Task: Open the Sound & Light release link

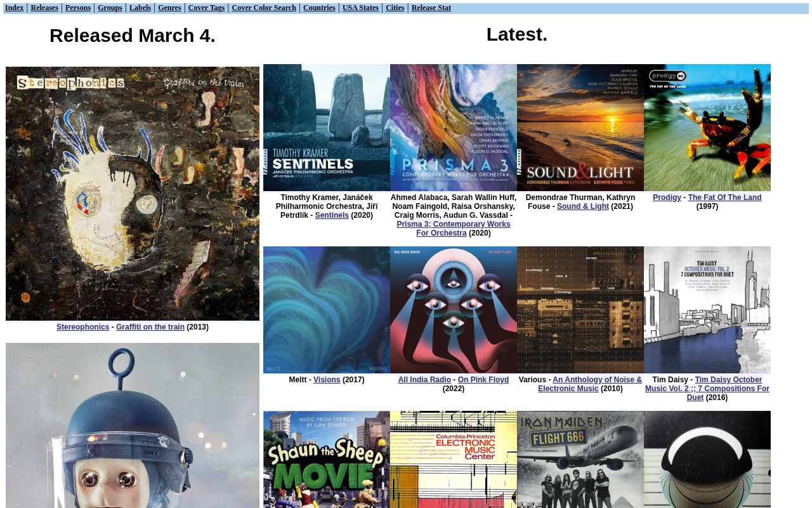Action: pyautogui.click(x=583, y=206)
